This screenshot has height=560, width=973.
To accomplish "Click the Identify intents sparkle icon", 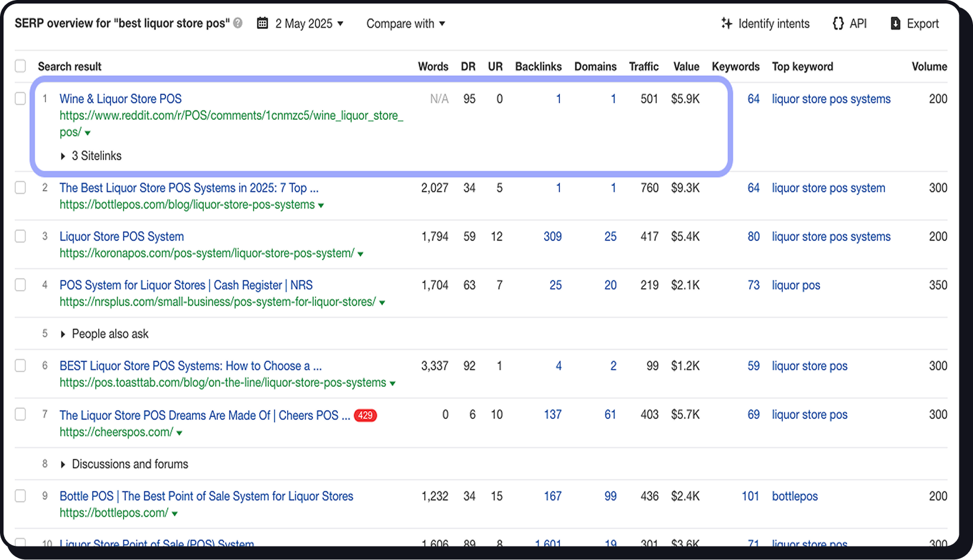I will [727, 23].
